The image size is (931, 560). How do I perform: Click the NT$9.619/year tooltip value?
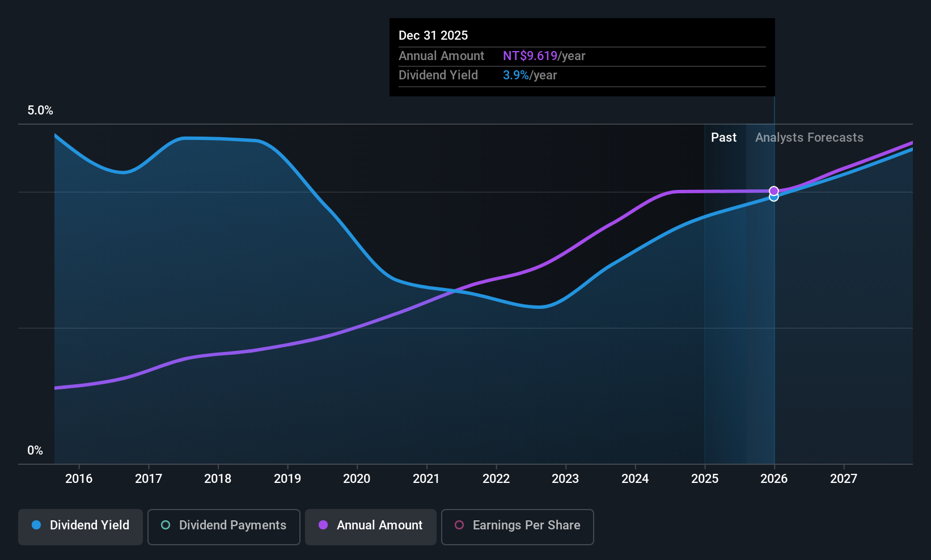tap(544, 56)
